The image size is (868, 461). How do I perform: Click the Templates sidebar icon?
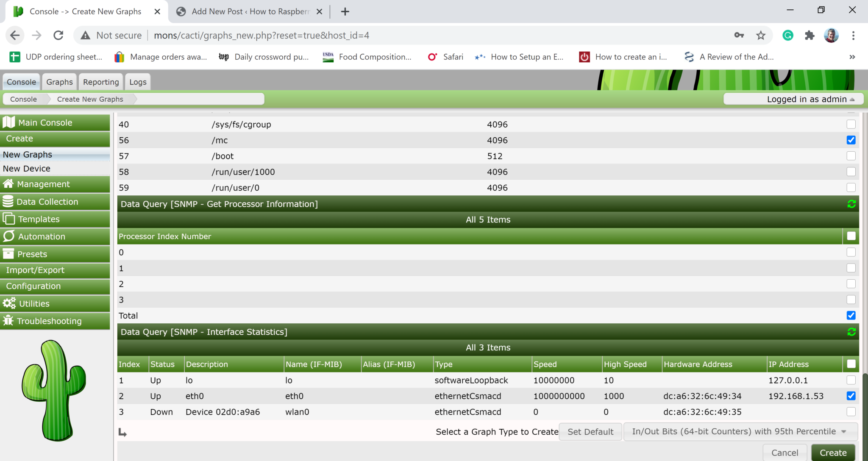[x=9, y=219]
